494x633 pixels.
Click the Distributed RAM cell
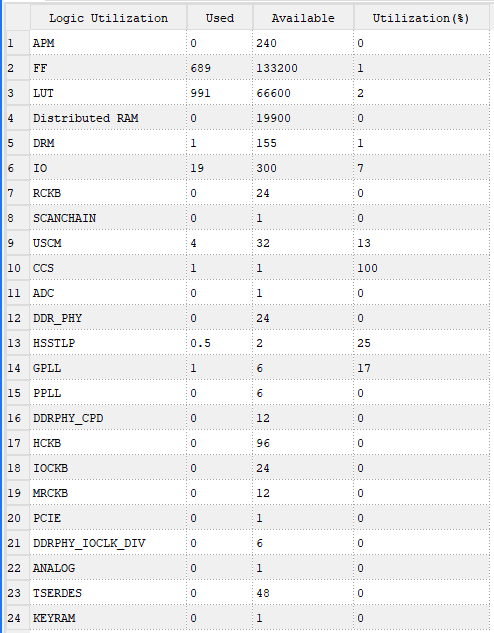point(108,118)
